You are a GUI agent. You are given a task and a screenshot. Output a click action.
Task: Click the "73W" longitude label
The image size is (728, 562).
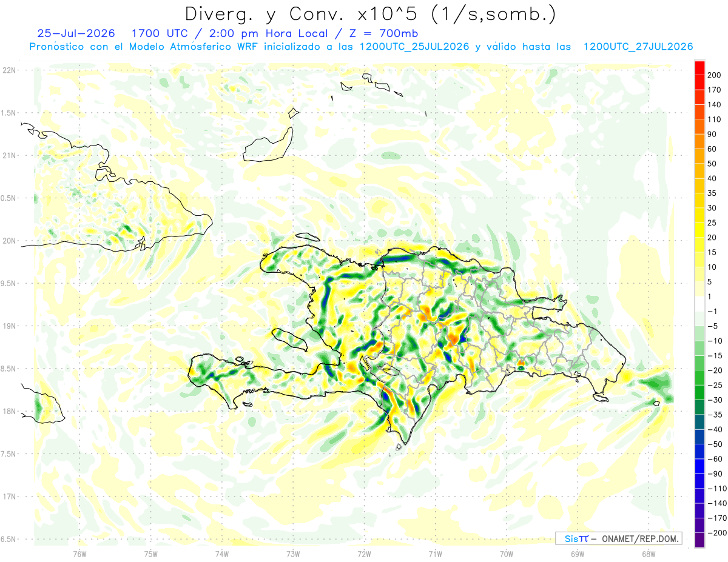pos(293,554)
